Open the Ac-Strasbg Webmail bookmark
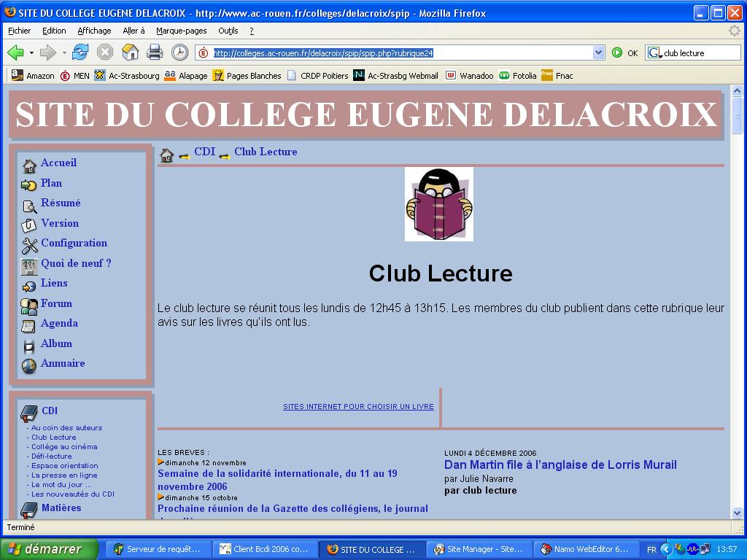 coord(395,76)
